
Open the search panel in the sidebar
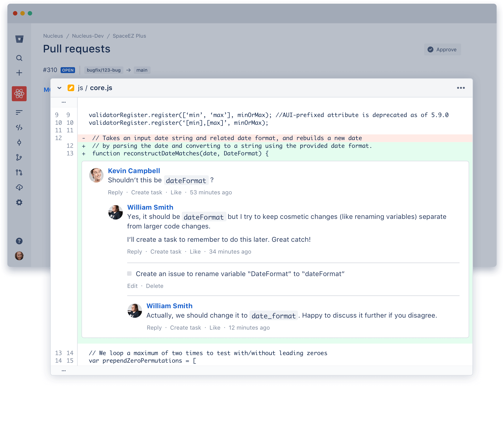[x=19, y=58]
